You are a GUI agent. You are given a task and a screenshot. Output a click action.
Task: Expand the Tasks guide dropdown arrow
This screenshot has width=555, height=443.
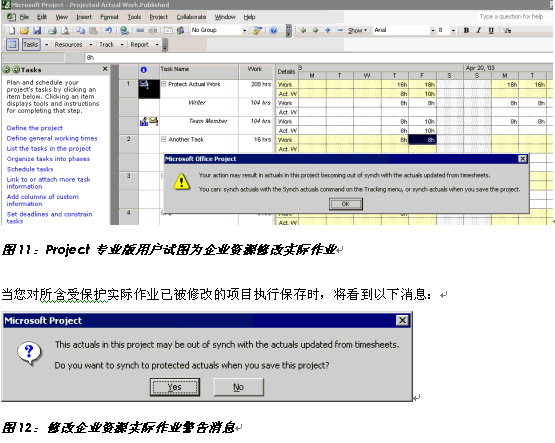[46, 45]
